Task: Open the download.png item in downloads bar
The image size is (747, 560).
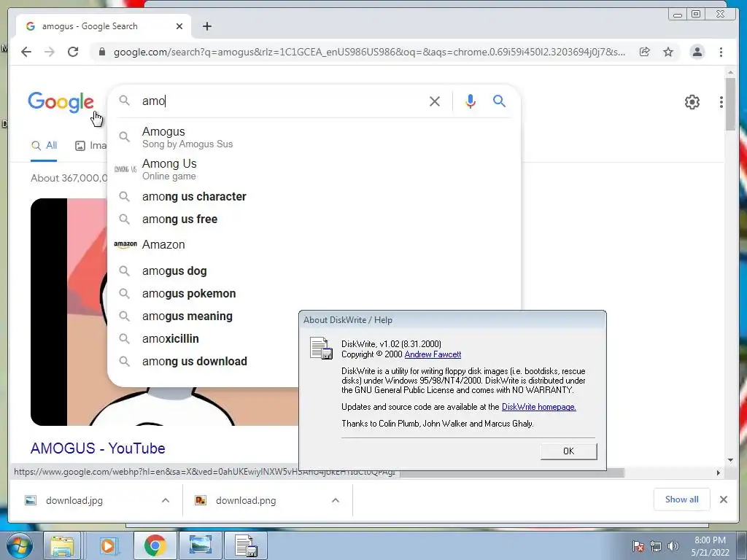Action: click(x=245, y=500)
